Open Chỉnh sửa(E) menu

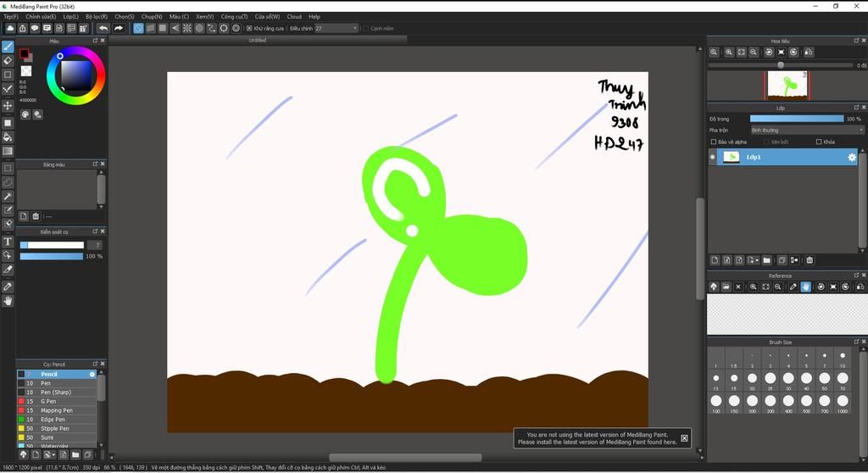(41, 17)
